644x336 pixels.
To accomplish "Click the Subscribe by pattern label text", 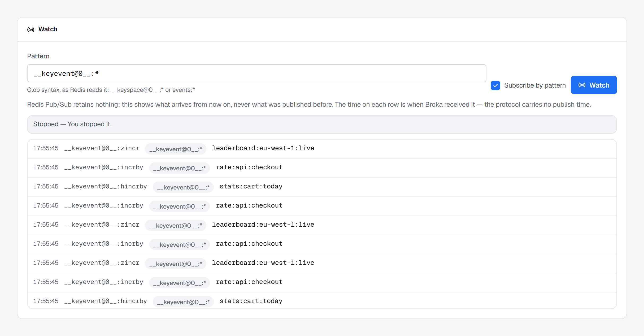I will pos(535,85).
